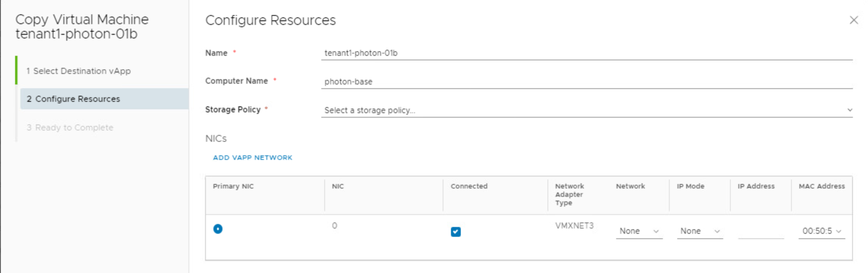The height and width of the screenshot is (273, 868).
Task: Click the IP Address input field
Action: click(x=761, y=232)
